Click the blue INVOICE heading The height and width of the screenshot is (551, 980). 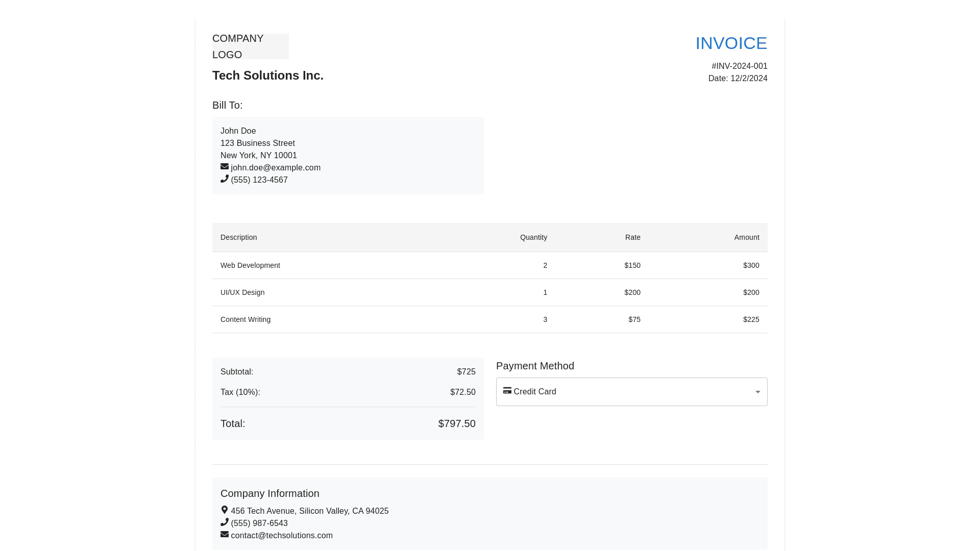tap(731, 43)
